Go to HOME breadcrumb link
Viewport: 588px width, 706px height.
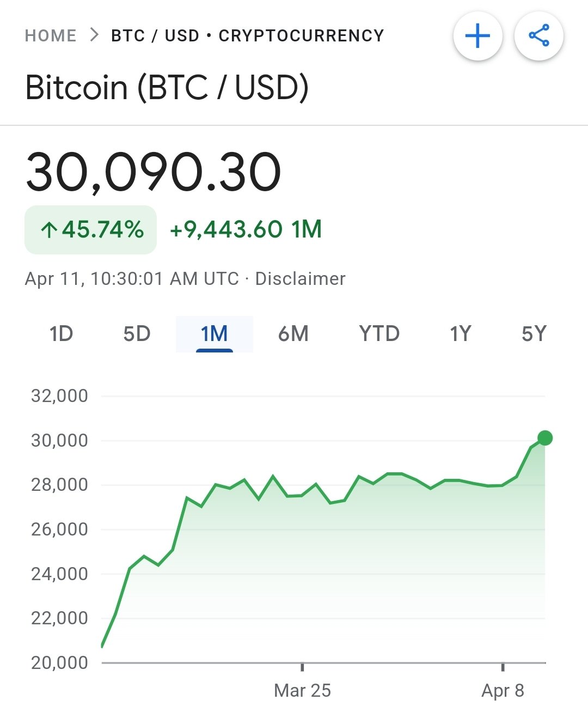(x=51, y=36)
